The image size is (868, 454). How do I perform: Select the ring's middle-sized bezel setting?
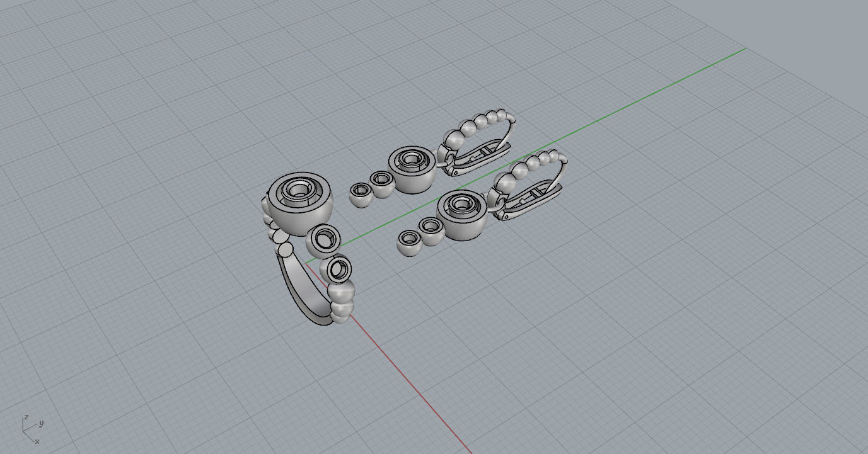324,240
